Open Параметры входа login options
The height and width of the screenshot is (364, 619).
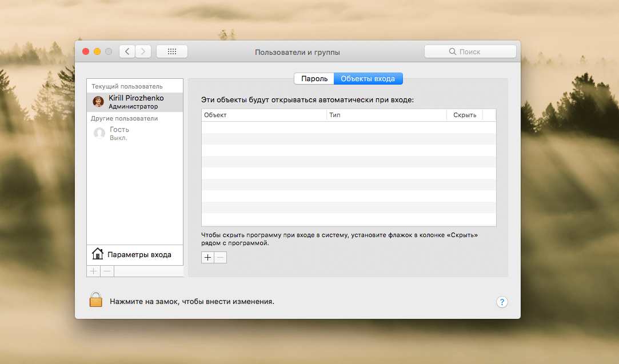(x=139, y=254)
